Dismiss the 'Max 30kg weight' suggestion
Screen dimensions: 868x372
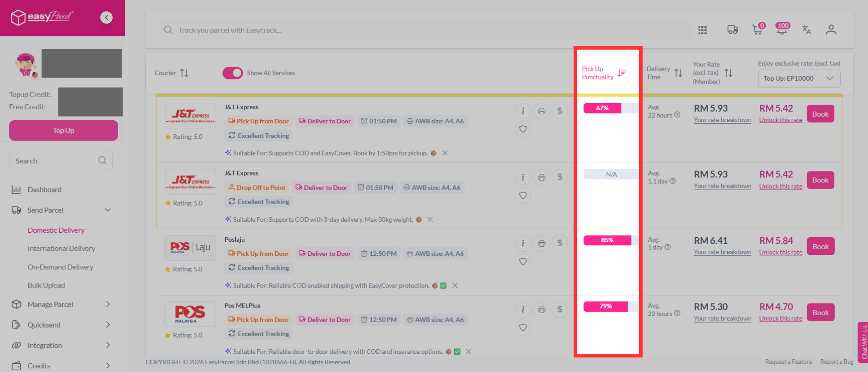tap(430, 220)
